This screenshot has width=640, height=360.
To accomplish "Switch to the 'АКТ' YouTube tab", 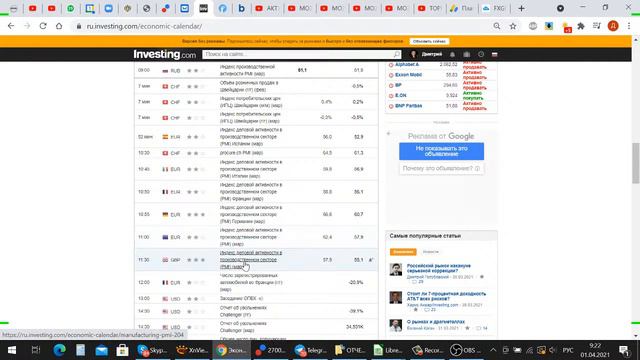I will tap(267, 8).
